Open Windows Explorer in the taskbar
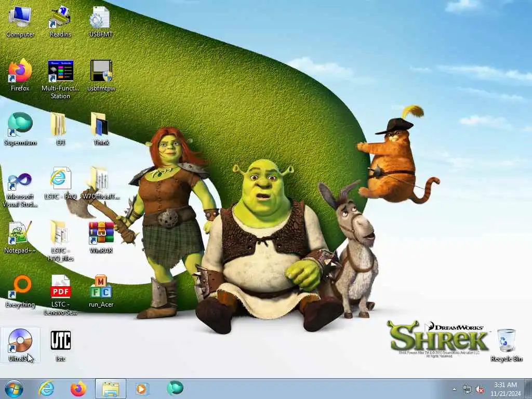532x399 pixels. click(111, 389)
